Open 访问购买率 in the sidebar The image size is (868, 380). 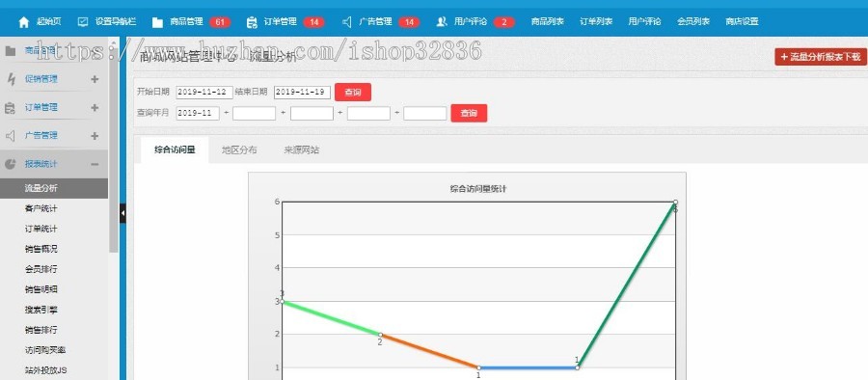coord(45,350)
